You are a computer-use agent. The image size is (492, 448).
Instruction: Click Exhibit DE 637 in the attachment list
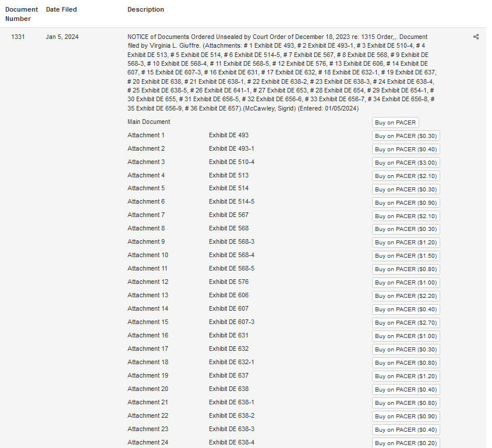pyautogui.click(x=229, y=375)
